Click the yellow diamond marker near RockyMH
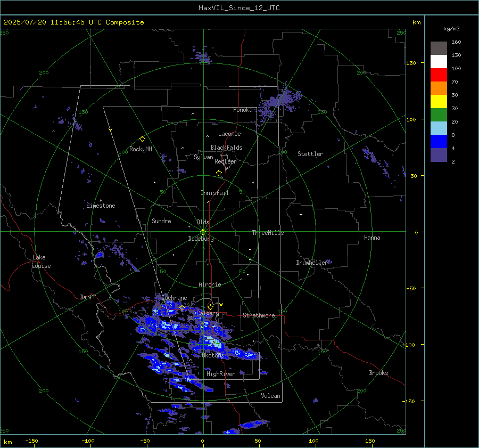 point(142,139)
